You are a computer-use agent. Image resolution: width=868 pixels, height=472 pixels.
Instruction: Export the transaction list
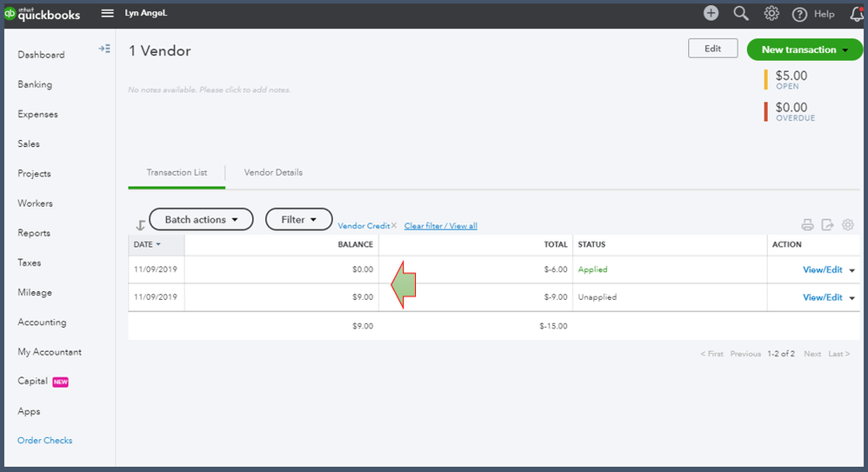(827, 224)
